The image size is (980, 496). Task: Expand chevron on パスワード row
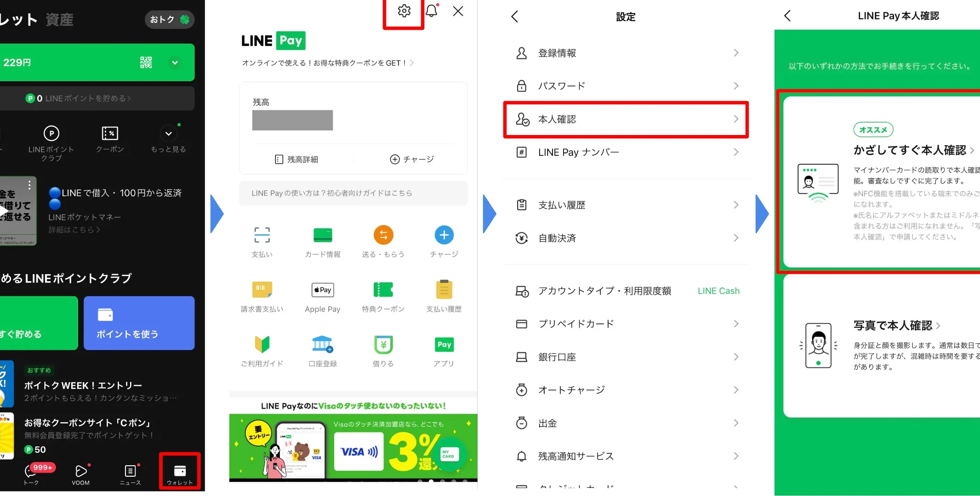coord(736,86)
